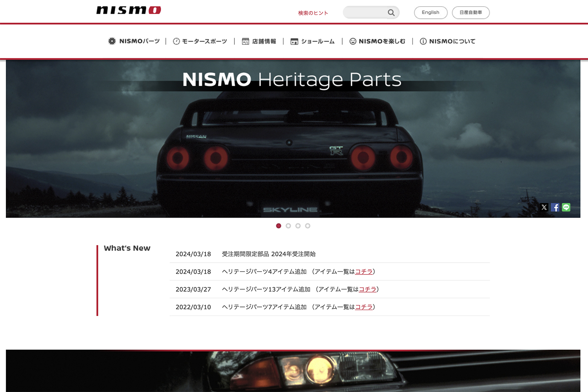Open the コチラ link in the 4アイテム追加 row
Image resolution: width=588 pixels, height=392 pixels.
(x=364, y=272)
